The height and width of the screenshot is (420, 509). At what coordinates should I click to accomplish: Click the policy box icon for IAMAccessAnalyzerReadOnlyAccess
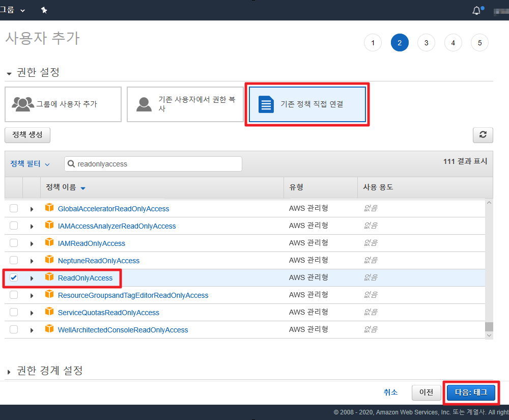point(49,225)
